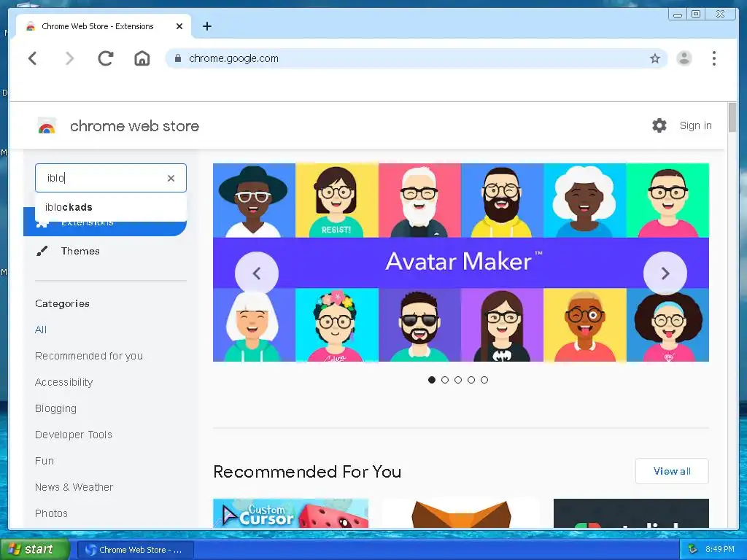747x560 pixels.
Task: Select the News & Weather category
Action: coord(74,486)
